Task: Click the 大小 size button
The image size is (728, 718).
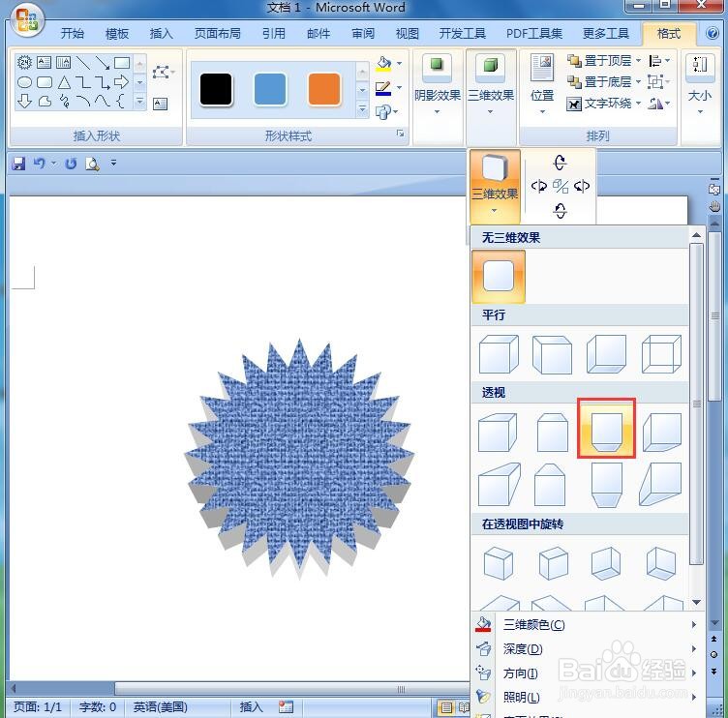Action: tap(700, 83)
